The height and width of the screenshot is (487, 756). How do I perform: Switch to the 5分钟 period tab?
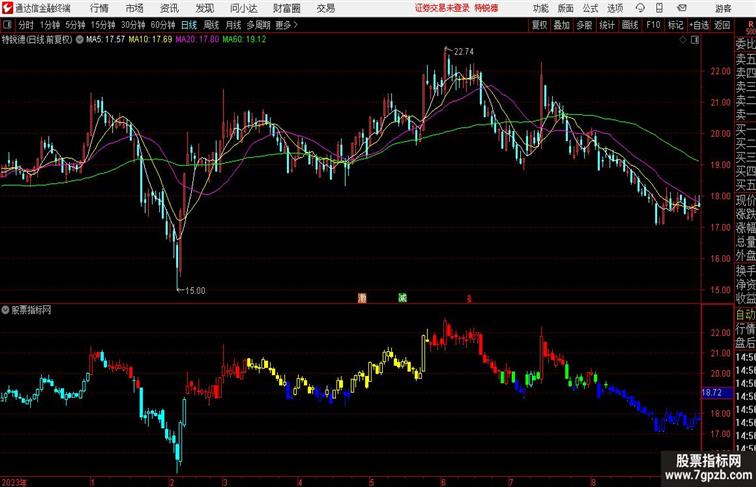[75, 25]
